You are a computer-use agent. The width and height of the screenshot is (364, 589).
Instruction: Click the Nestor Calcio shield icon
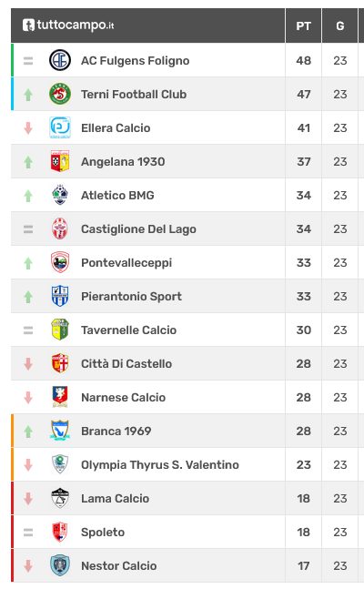(60, 565)
